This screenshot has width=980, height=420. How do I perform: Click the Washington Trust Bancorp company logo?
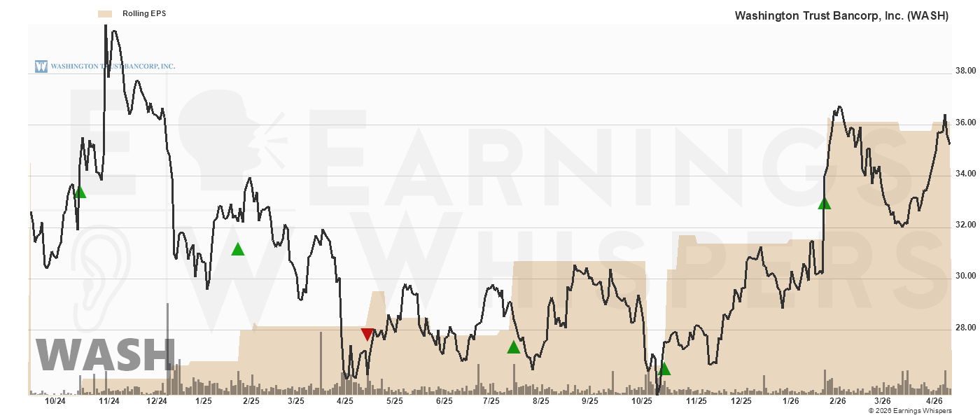pyautogui.click(x=105, y=66)
